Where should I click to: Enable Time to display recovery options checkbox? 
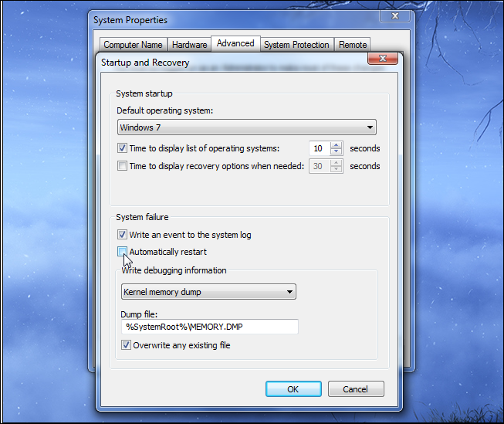pos(122,166)
